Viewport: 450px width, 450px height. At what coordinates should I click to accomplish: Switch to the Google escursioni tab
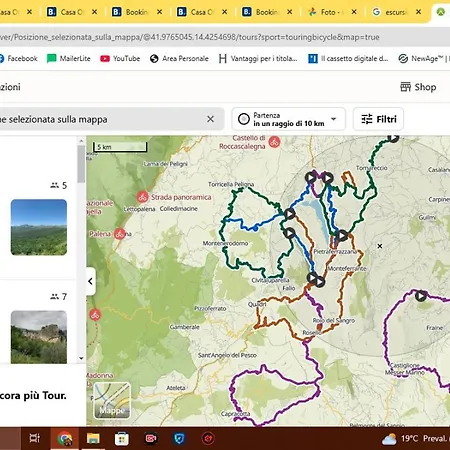click(x=396, y=12)
